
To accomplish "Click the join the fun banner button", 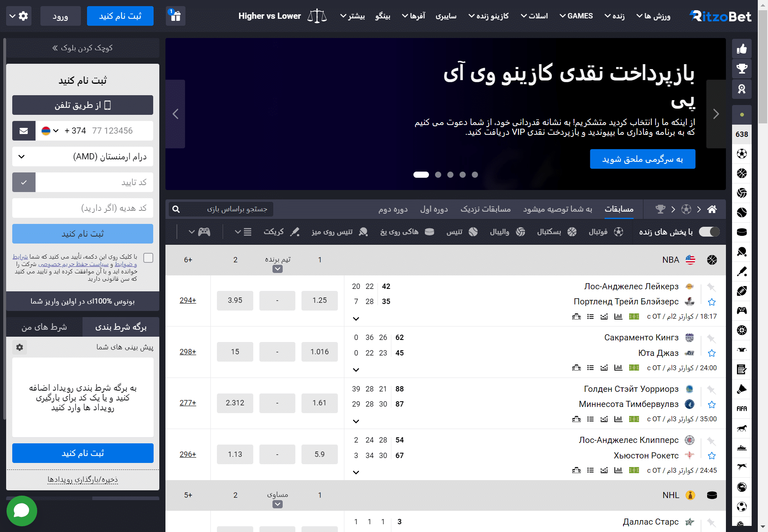I will point(643,159).
